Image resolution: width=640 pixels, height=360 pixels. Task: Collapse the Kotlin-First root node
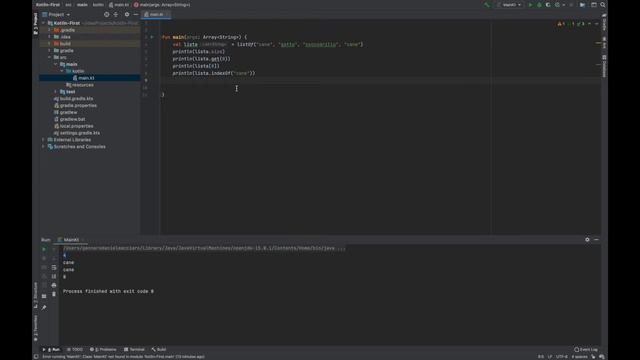pyautogui.click(x=44, y=23)
